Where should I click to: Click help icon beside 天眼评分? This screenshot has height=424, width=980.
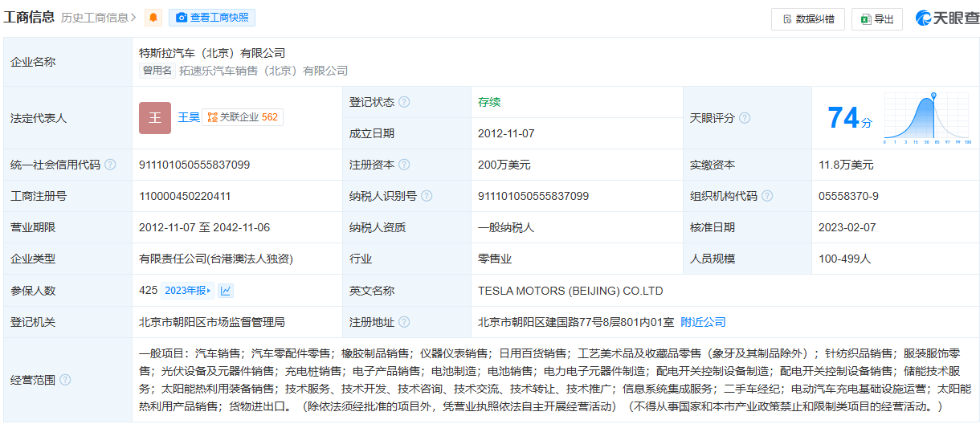coord(745,118)
